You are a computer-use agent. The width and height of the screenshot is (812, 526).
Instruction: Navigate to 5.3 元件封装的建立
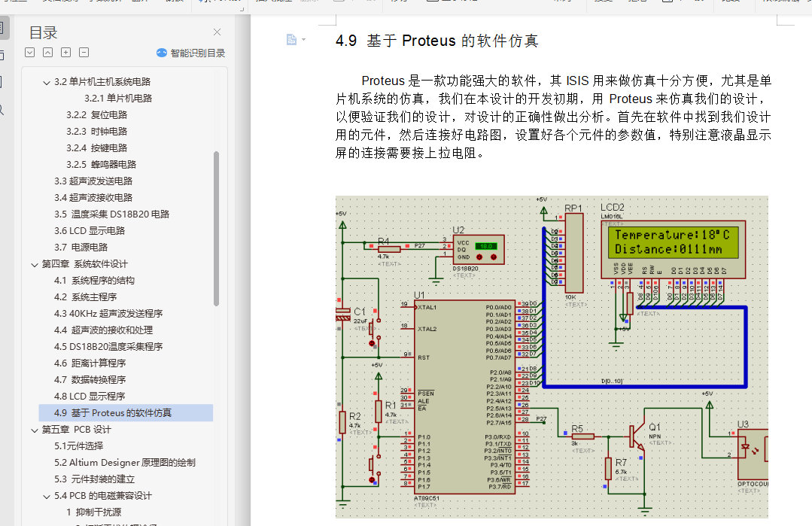[x=94, y=479]
